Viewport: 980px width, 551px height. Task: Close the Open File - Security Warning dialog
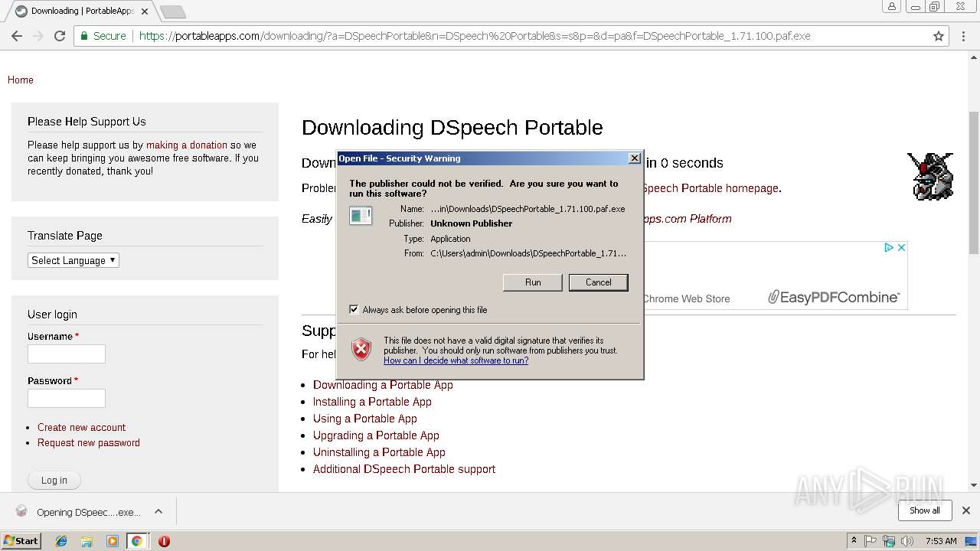pyautogui.click(x=634, y=158)
